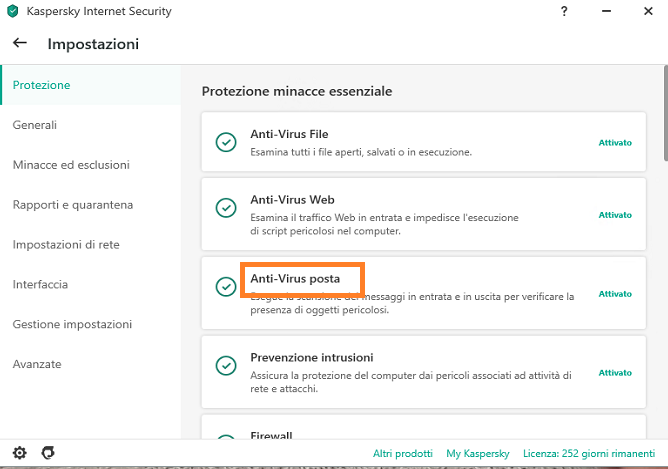Click the Anti-Virus Web checkmark icon
Viewport: 668px width, 469px height.
tap(226, 208)
